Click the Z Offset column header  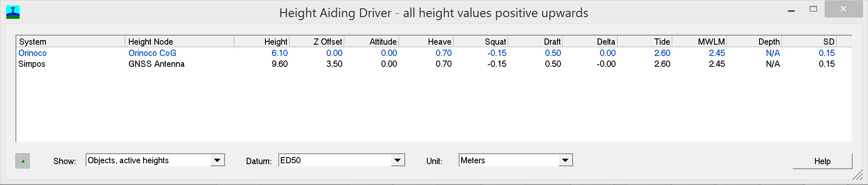(317, 42)
